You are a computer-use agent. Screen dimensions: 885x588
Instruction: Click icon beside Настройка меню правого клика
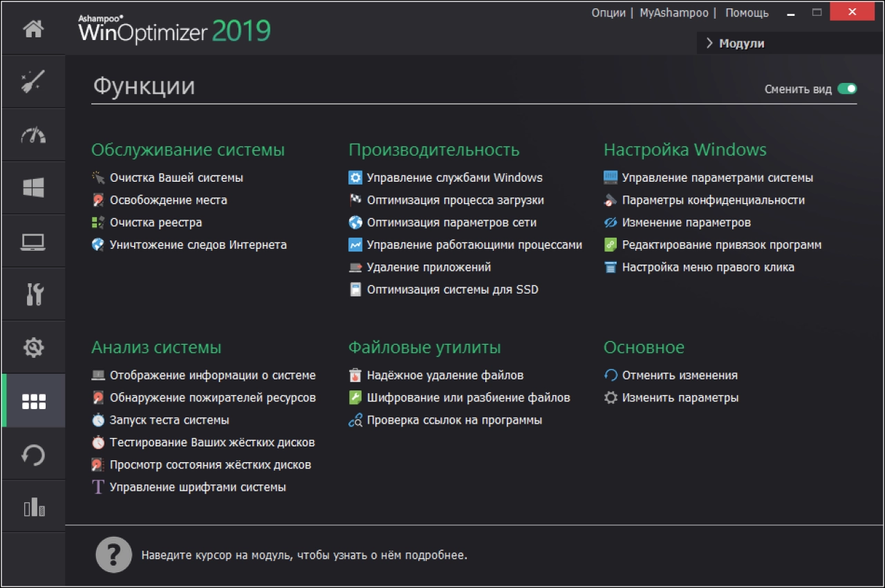point(611,267)
